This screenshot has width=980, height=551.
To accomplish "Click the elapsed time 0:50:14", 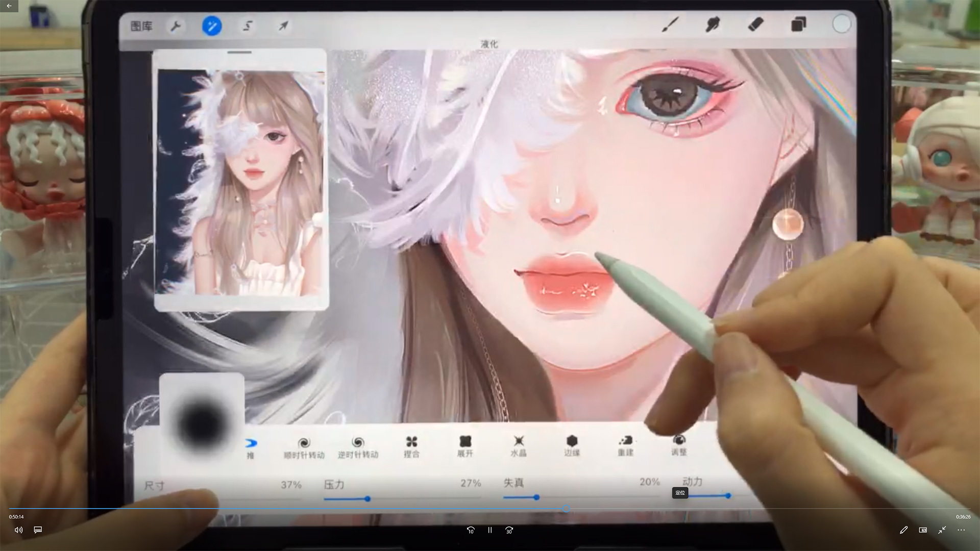I will click(x=16, y=517).
